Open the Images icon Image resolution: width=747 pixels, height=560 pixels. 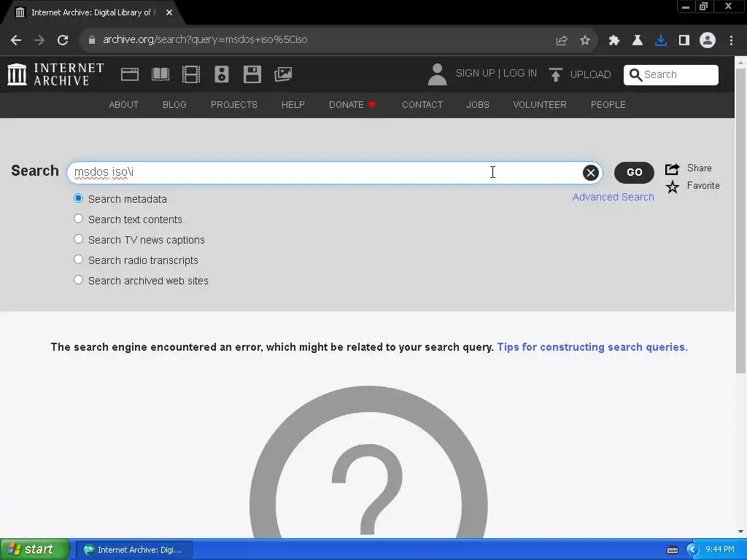coord(283,74)
